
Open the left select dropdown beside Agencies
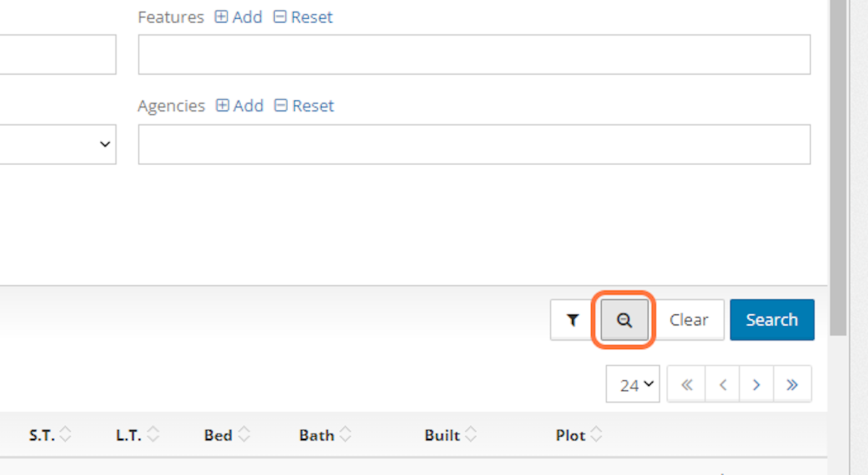click(58, 144)
